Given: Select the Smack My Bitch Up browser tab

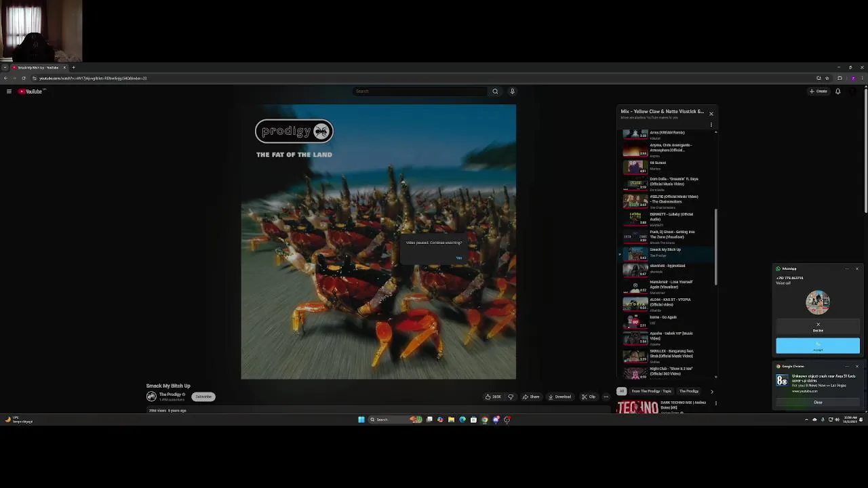Looking at the screenshot, I should [x=39, y=67].
